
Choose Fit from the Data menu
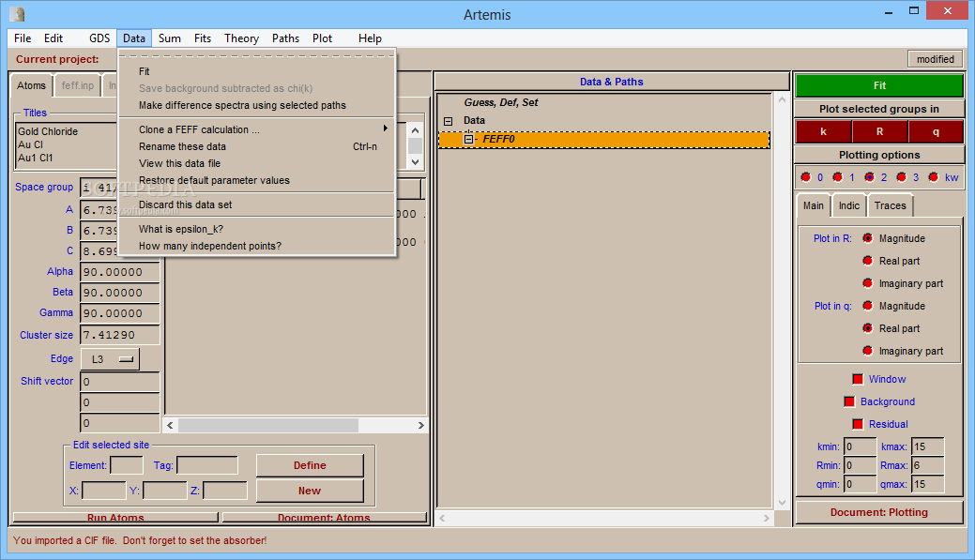click(257, 71)
